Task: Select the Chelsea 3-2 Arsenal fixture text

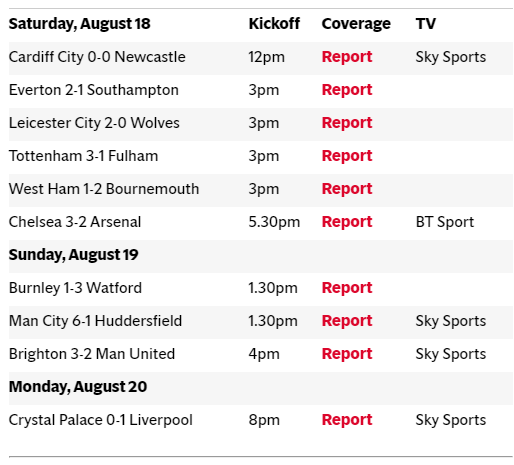Action: pos(75,222)
